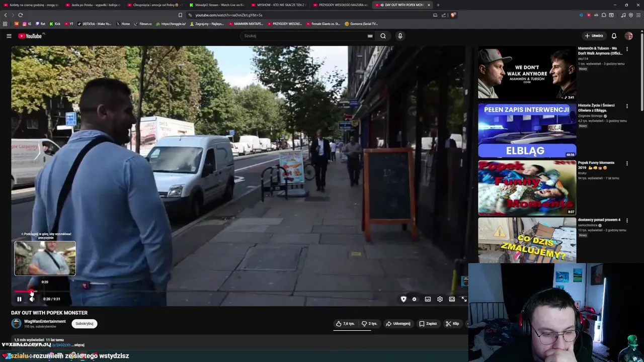Click the browser address bar URL
The width and height of the screenshot is (644, 362).
(x=229, y=15)
